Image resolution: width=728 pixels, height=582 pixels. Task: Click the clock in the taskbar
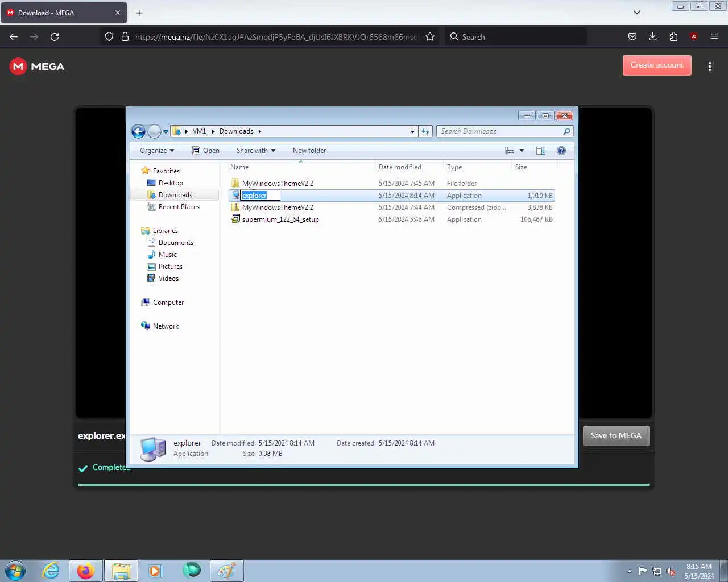pos(699,571)
